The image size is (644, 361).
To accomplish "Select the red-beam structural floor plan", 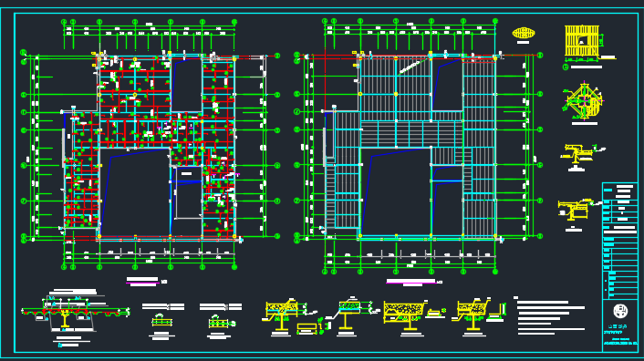I will [x=151, y=144].
